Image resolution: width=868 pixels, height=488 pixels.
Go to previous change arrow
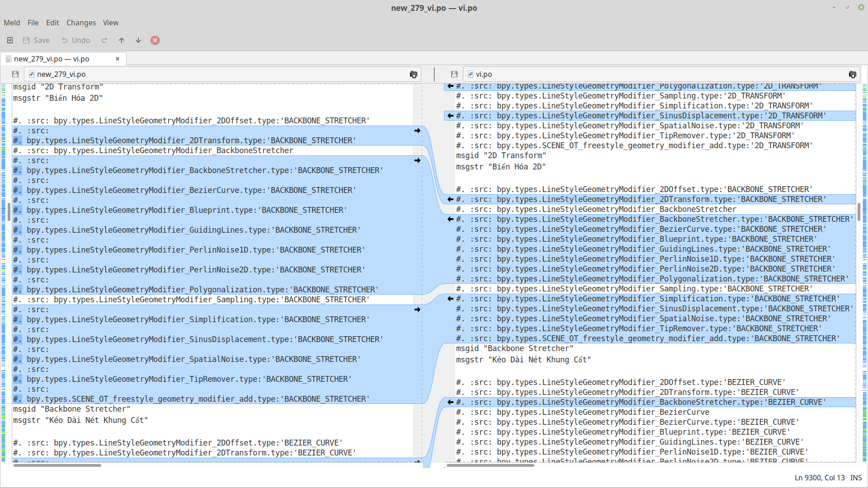point(122,40)
